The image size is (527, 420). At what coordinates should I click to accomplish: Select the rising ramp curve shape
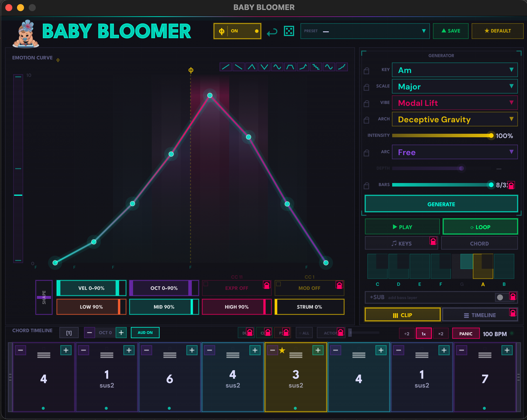[x=226, y=67]
